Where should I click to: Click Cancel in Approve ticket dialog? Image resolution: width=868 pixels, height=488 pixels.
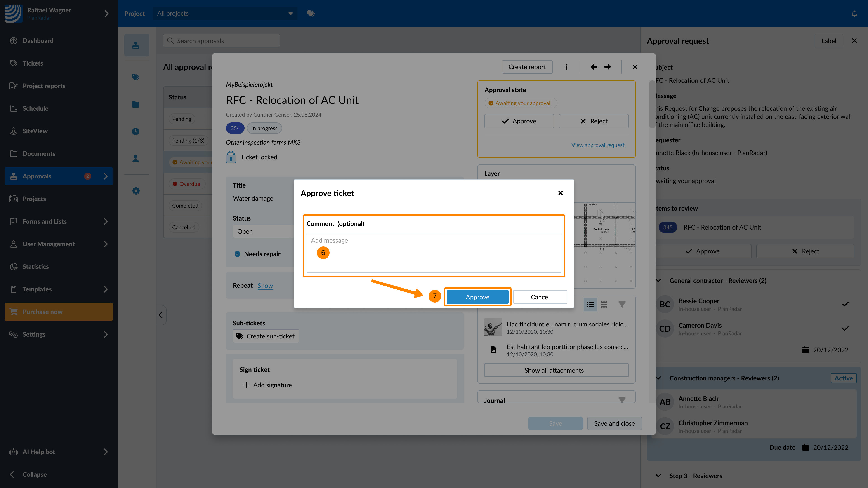540,297
